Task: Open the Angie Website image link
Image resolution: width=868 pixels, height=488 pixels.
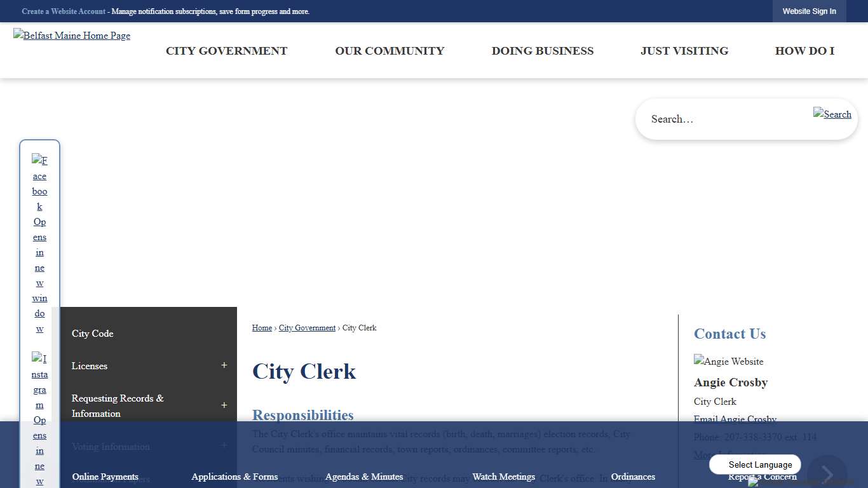Action: pyautogui.click(x=728, y=361)
